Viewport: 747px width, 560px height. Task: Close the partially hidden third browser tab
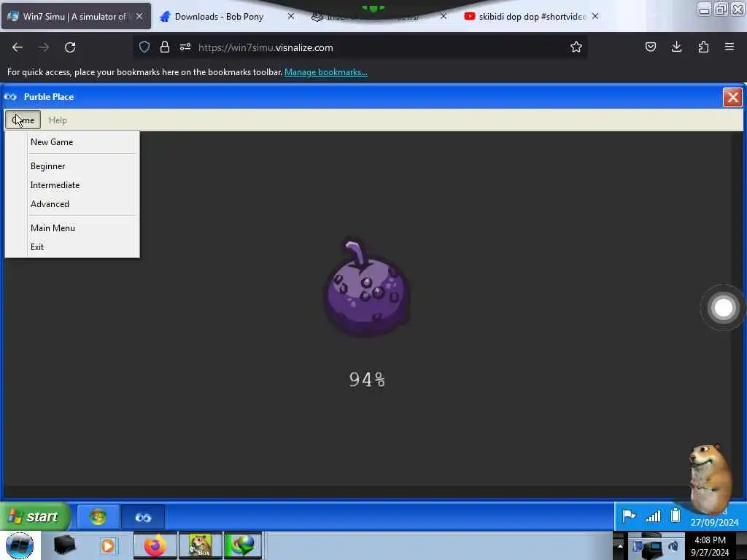(x=444, y=16)
